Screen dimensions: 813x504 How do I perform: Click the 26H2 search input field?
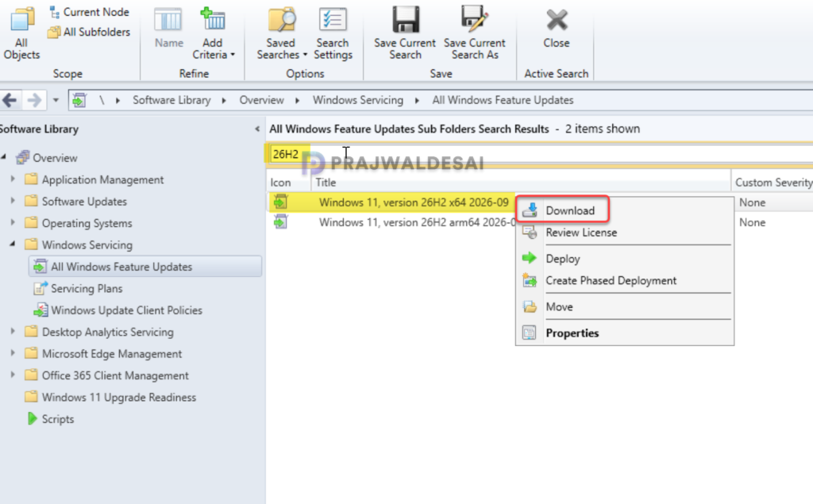539,154
